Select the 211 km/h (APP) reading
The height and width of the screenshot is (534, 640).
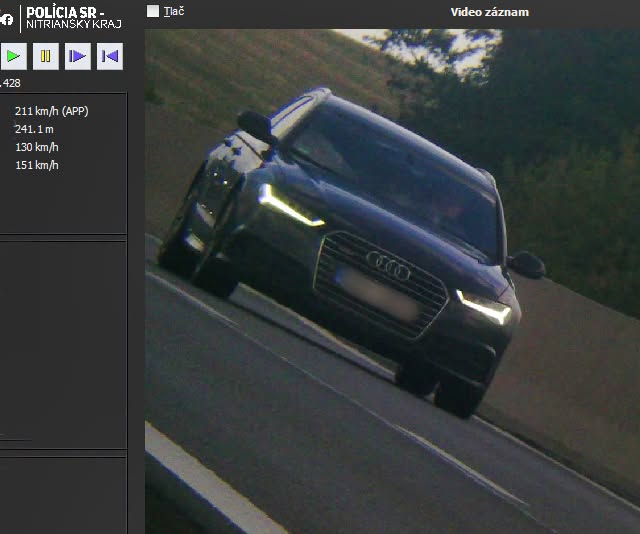[x=51, y=111]
